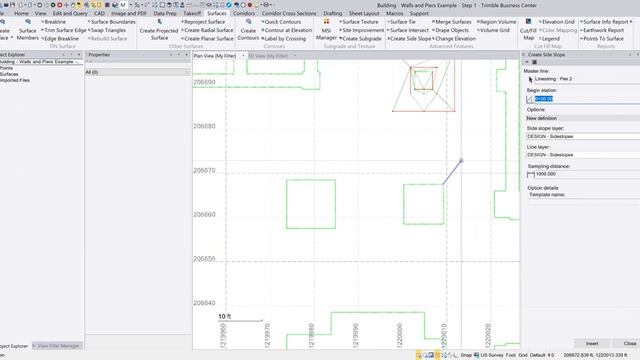The width and height of the screenshot is (640, 360).
Task: Select Contour at Elevation
Action: point(287,30)
